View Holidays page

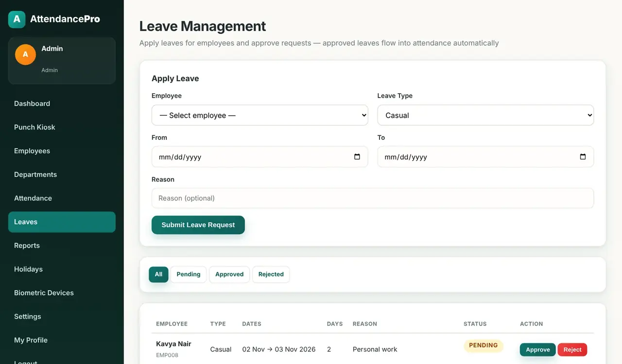click(62, 269)
